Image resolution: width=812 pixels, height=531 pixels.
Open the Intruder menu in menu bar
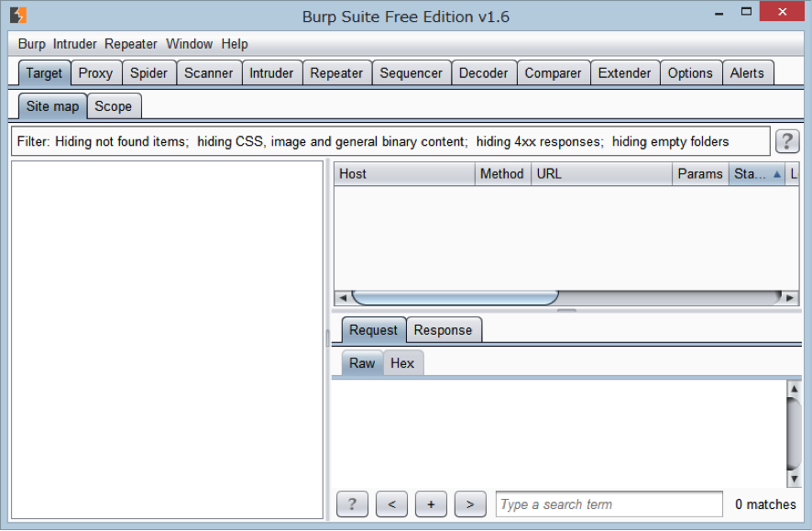tap(74, 44)
